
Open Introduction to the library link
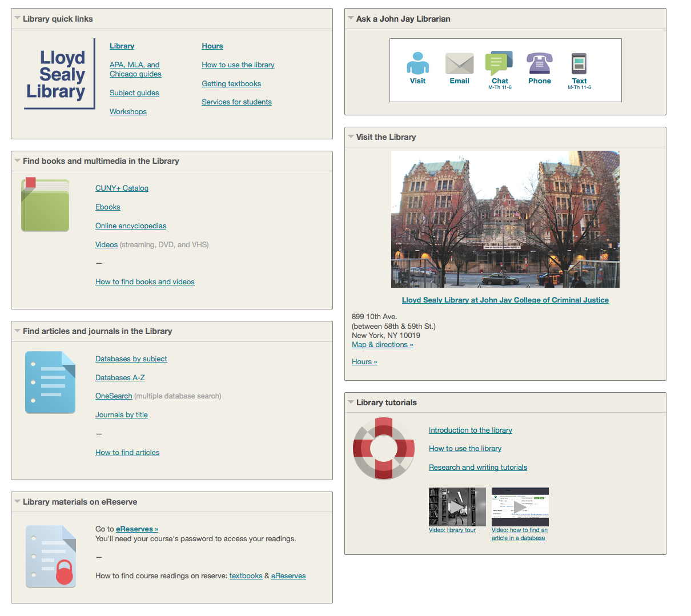tap(471, 430)
